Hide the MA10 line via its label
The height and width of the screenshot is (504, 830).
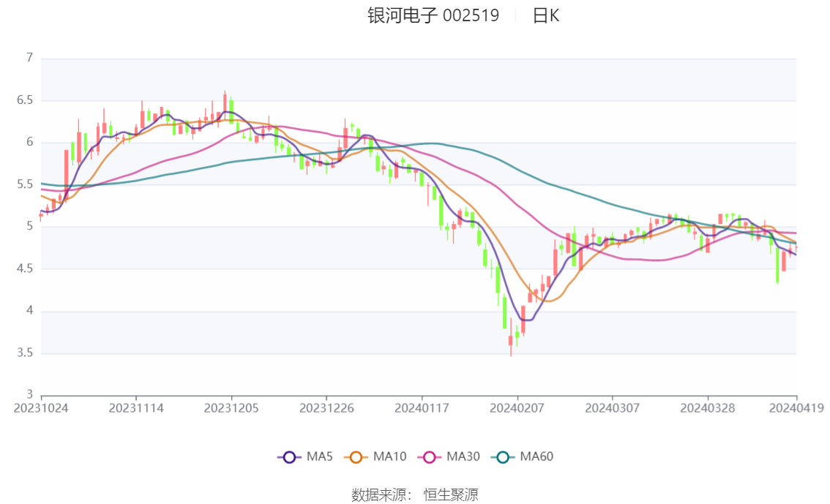pos(389,456)
